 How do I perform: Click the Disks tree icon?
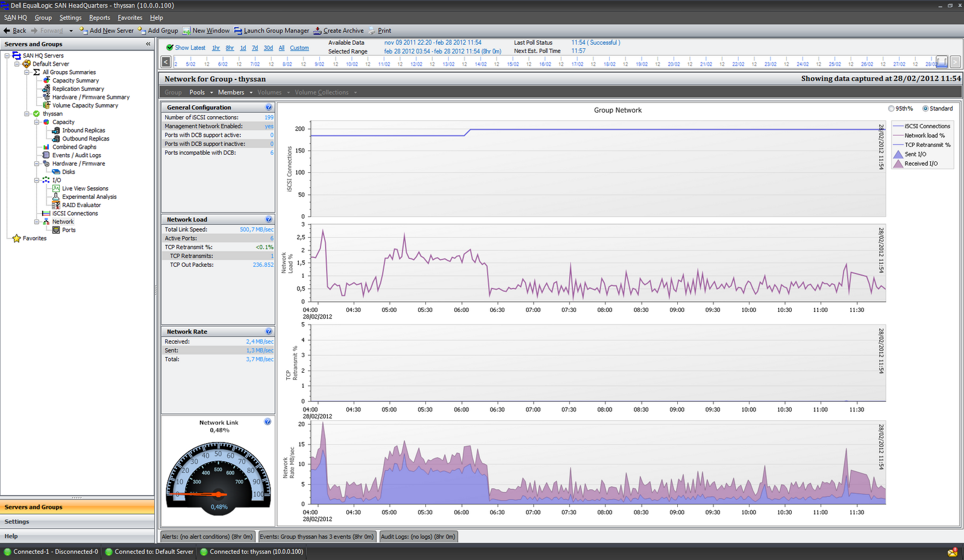point(56,172)
